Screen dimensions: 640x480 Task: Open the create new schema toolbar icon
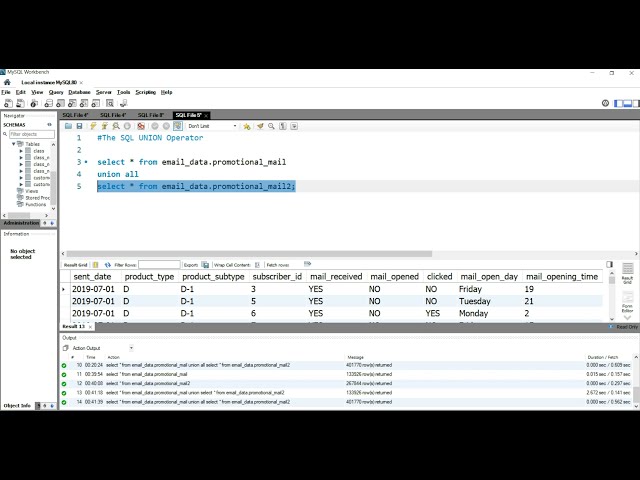point(49,103)
